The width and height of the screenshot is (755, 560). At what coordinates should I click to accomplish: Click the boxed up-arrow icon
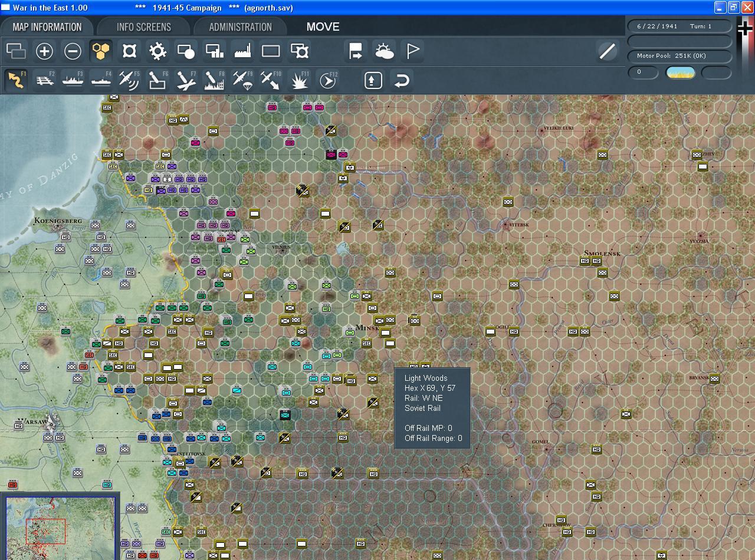(x=373, y=80)
